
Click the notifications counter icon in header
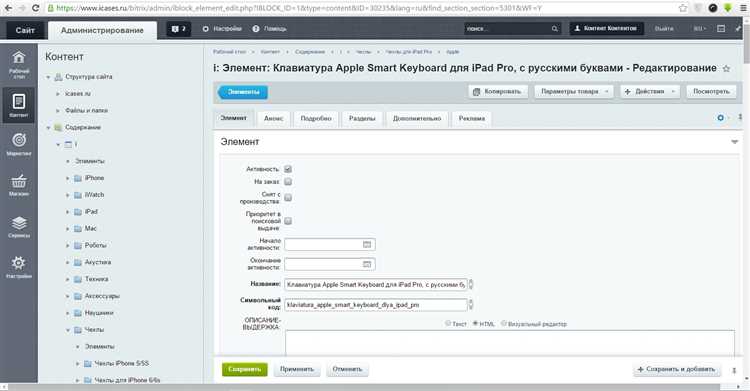point(178,29)
